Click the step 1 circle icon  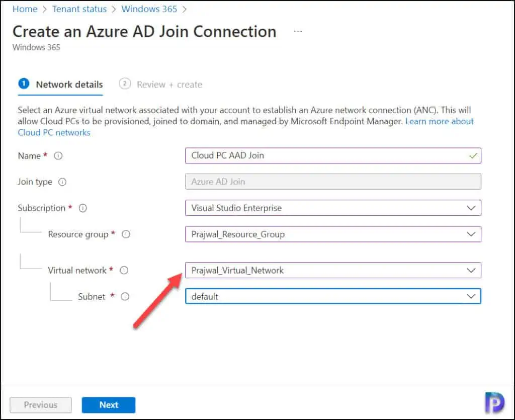click(x=24, y=83)
